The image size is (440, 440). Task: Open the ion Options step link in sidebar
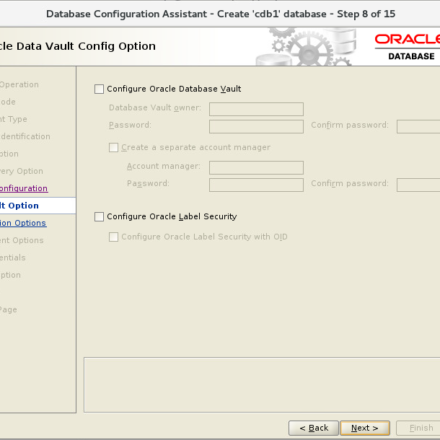(23, 223)
